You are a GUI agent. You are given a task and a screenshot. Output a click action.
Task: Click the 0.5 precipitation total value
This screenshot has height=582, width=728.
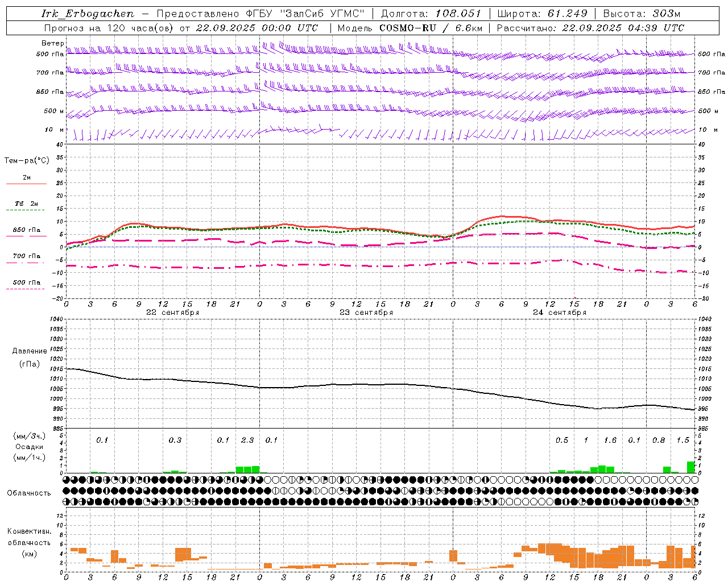562,440
